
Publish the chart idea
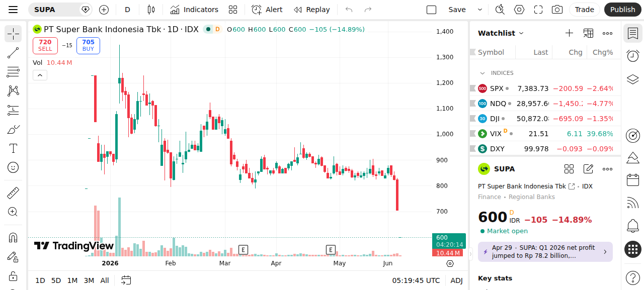point(623,10)
